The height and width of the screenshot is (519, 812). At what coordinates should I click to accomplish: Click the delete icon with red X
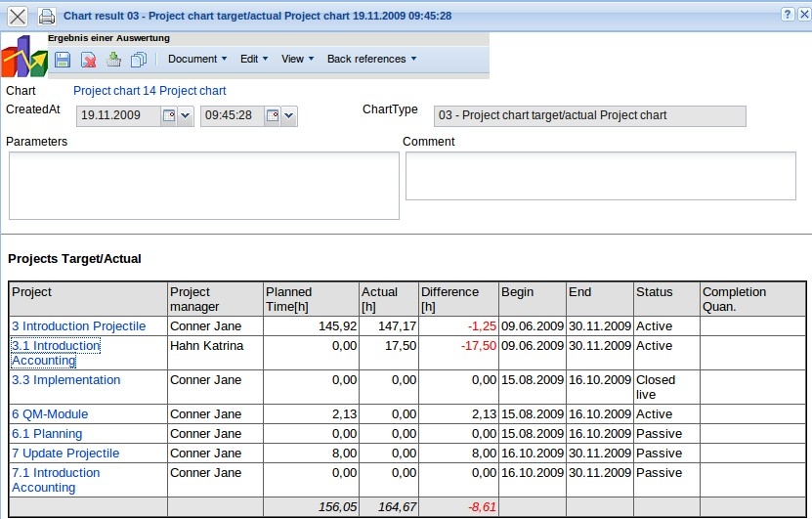click(x=88, y=60)
